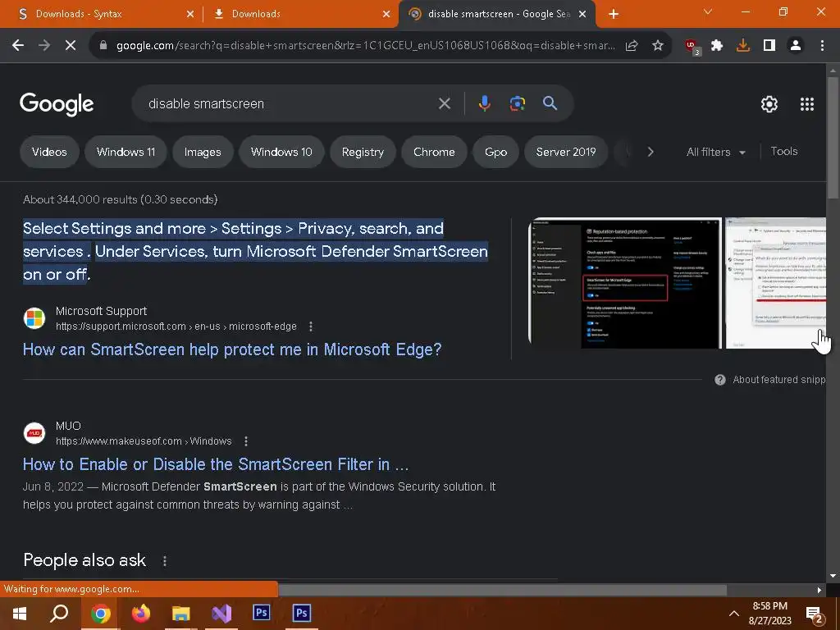Screen dimensions: 840x630
Task: Open a new browser tab
Action: coord(614,14)
